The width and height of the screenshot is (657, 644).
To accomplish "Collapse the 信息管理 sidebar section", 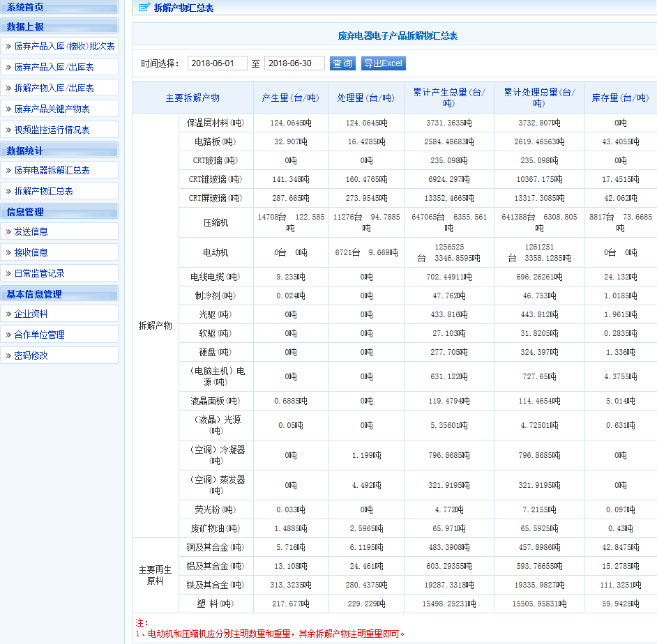I will click(x=25, y=212).
